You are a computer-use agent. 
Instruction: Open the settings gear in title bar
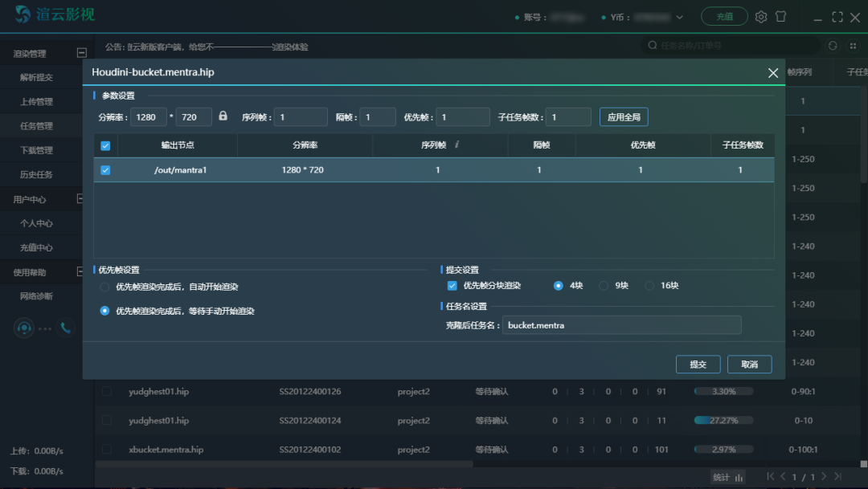click(x=760, y=17)
